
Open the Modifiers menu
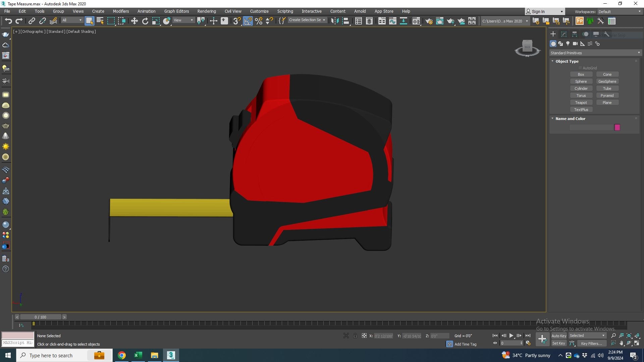click(121, 11)
